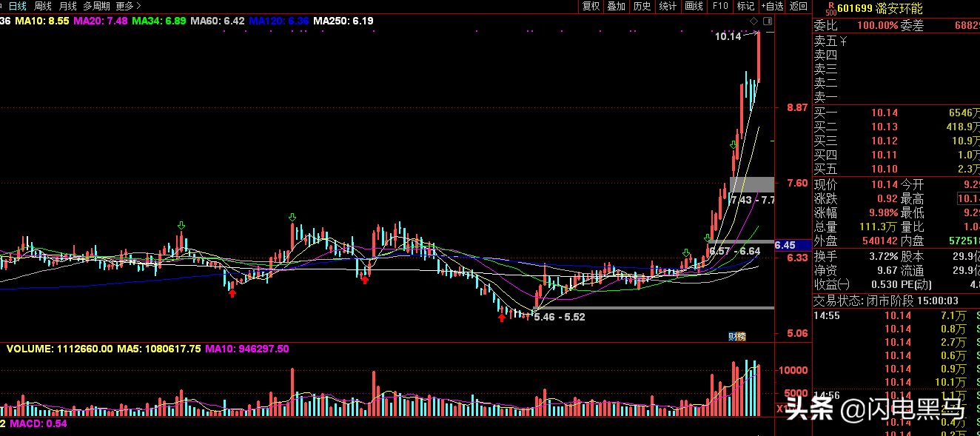Click the 返回 back button
Image resolution: width=980 pixels, height=436 pixels.
pyautogui.click(x=798, y=6)
